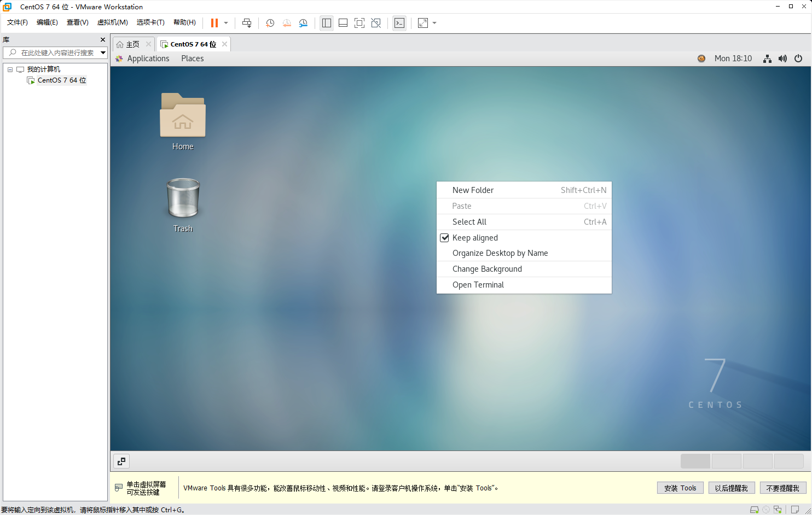Open the 选项卡(T) menu
The image size is (812, 515).
point(150,22)
